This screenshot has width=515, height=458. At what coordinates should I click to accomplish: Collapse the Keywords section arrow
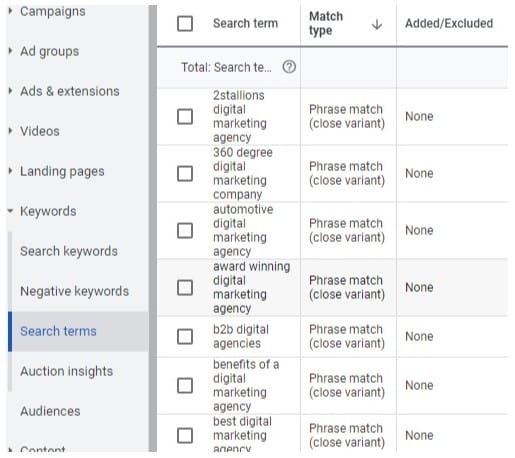click(10, 211)
